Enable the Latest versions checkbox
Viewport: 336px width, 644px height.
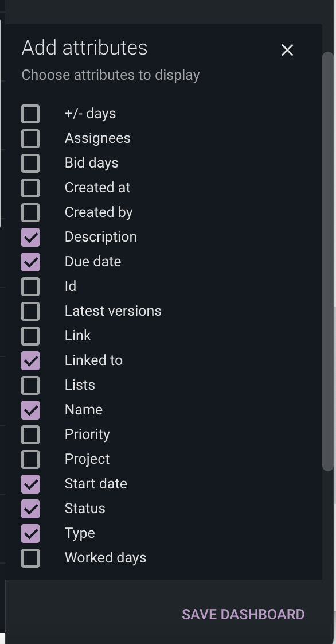31,311
